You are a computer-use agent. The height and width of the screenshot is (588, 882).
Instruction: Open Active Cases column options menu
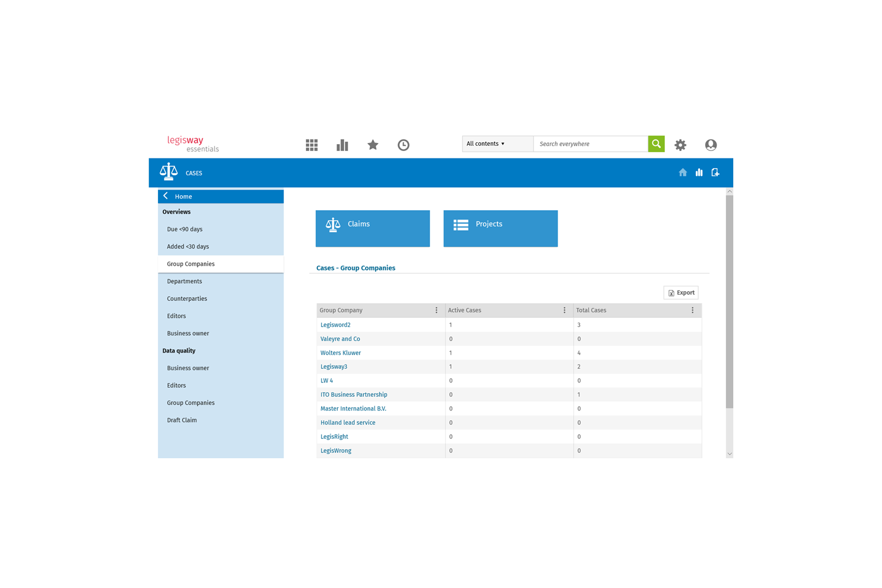(x=564, y=310)
